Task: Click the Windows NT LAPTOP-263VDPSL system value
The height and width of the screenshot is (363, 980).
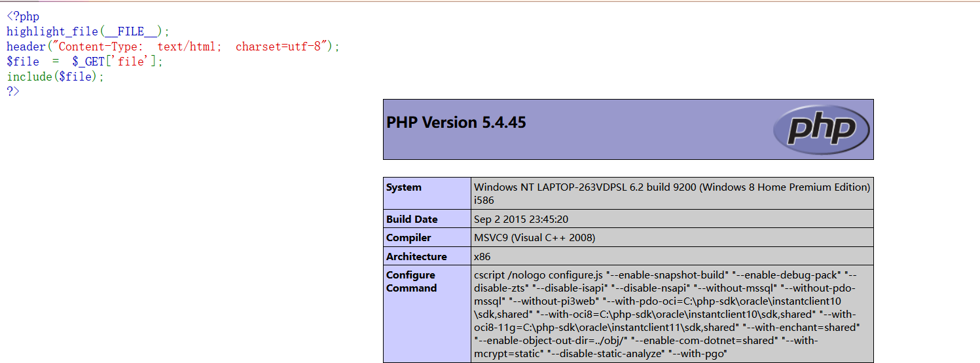Action: 672,187
